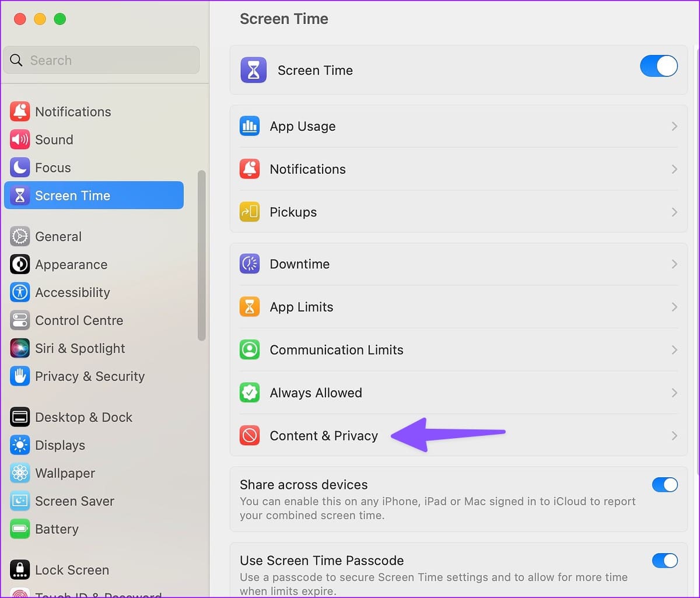Open App Limits settings label
This screenshot has height=598, width=700.
pyautogui.click(x=302, y=307)
